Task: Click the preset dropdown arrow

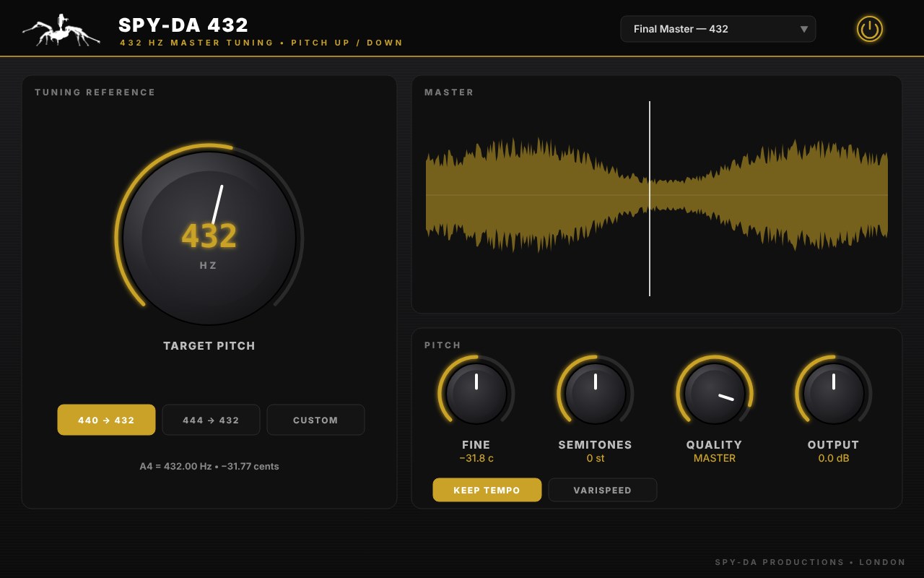Action: click(x=803, y=29)
